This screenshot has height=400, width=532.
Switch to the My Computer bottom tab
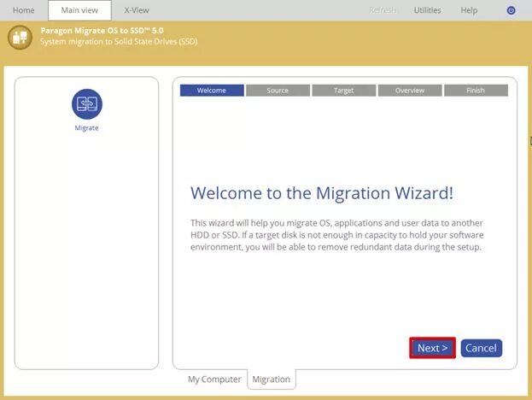coord(214,379)
